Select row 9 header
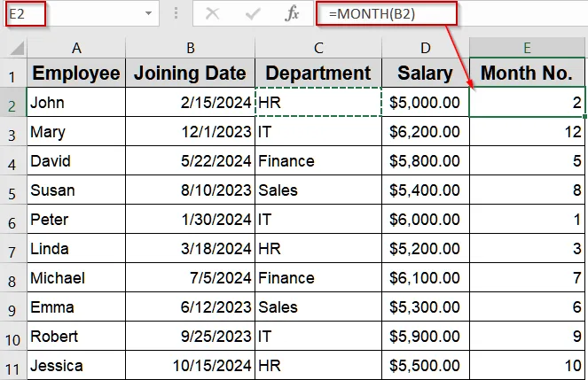This screenshot has width=588, height=380. coord(13,306)
